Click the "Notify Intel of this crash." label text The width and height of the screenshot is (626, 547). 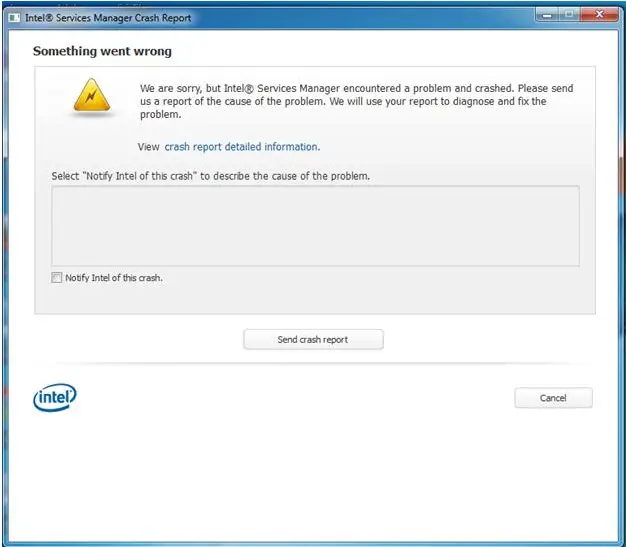pos(114,278)
